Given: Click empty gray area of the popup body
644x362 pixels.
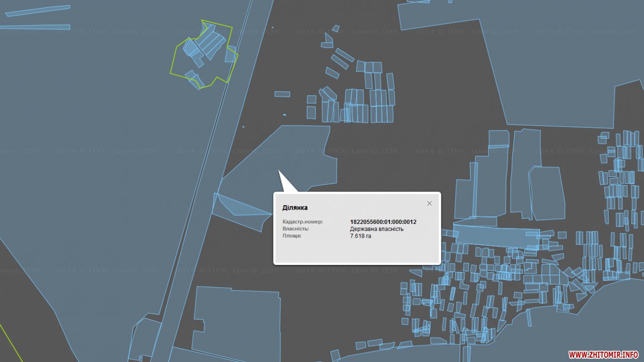Looking at the screenshot, I should (357, 251).
